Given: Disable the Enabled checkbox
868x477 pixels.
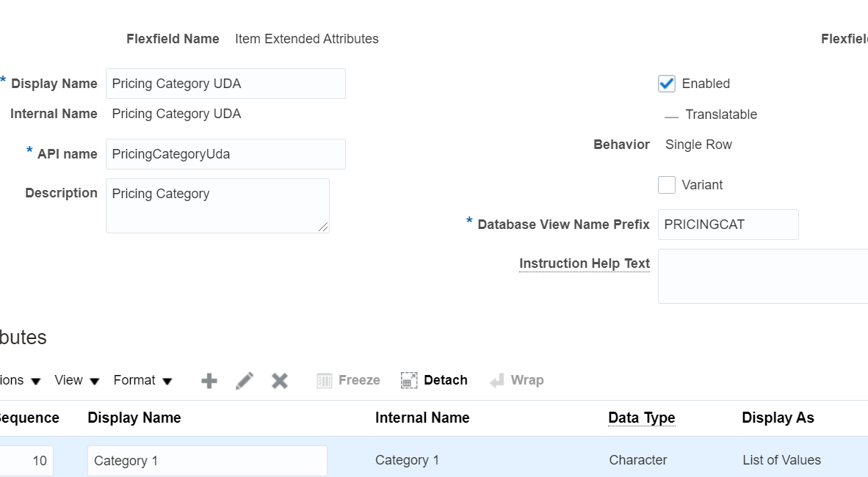Looking at the screenshot, I should [x=666, y=83].
